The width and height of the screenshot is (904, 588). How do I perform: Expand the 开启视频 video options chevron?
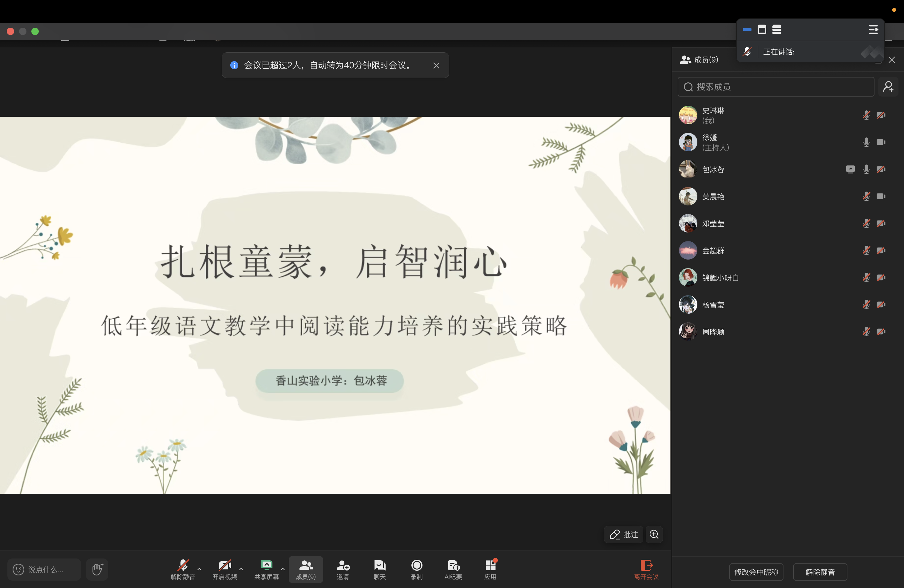[242, 570]
